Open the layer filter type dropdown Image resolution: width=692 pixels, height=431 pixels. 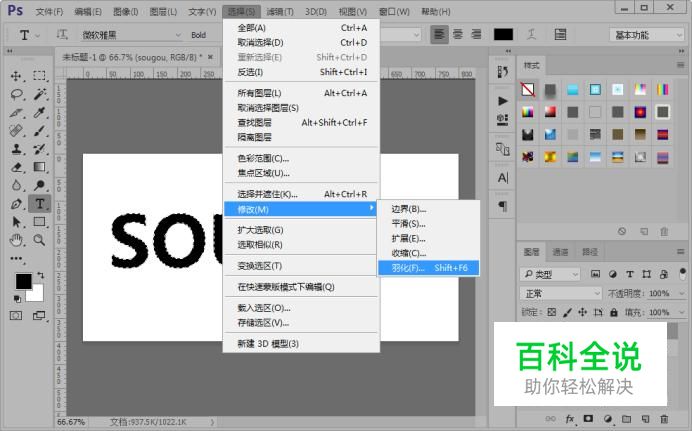(550, 274)
